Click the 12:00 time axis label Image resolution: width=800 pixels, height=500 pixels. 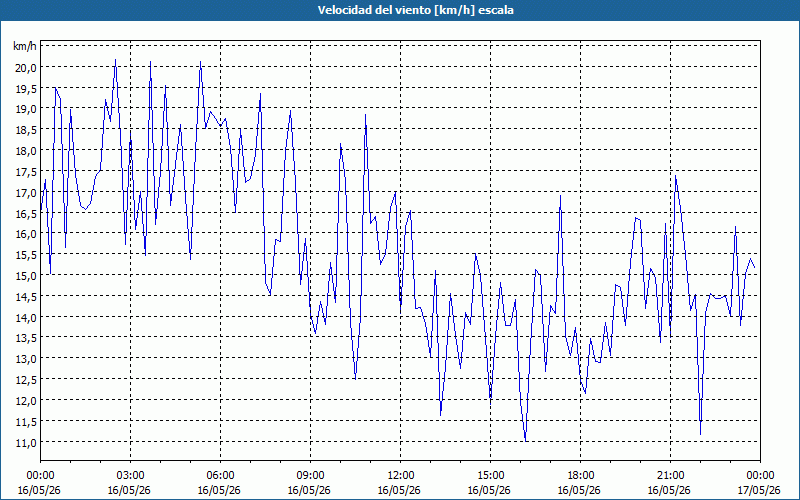pyautogui.click(x=401, y=476)
